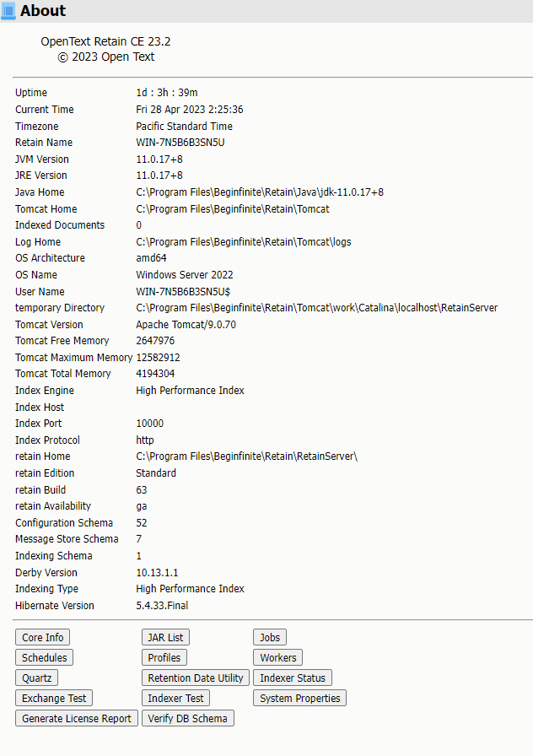This screenshot has width=533, height=756.
Task: Run the Exchange Test
Action: pyautogui.click(x=54, y=698)
